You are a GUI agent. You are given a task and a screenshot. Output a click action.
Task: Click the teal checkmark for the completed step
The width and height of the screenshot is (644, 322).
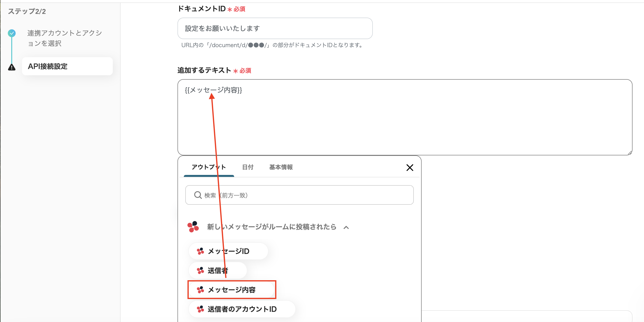coord(11,33)
